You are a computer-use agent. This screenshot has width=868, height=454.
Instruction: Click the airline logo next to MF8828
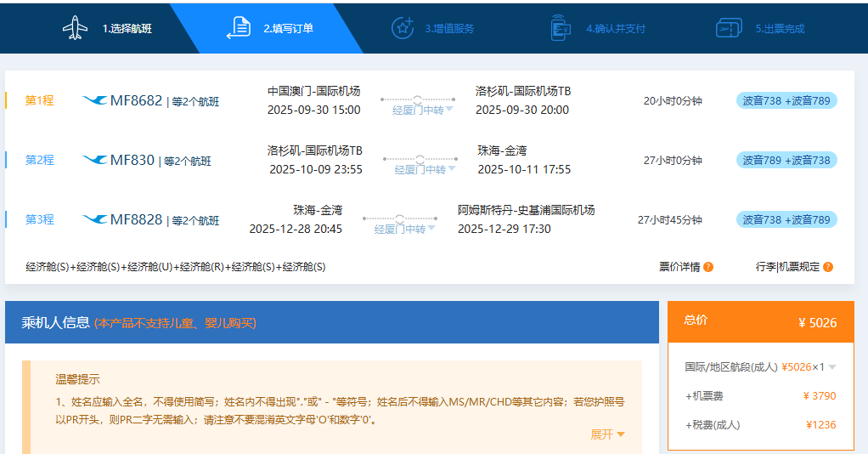[x=94, y=219]
